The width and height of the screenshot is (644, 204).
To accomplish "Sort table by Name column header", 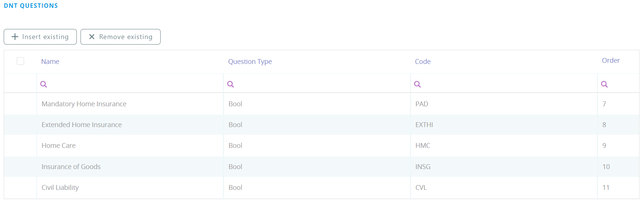I will coord(50,62).
